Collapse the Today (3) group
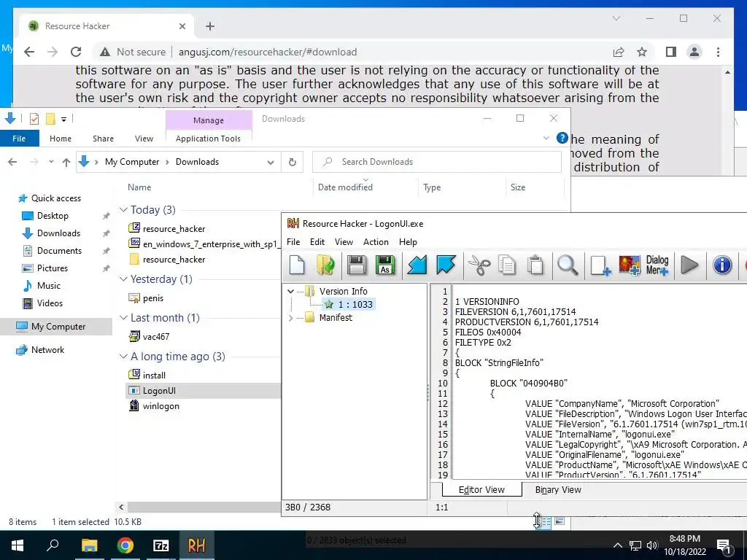Image resolution: width=747 pixels, height=560 pixels. pyautogui.click(x=123, y=209)
